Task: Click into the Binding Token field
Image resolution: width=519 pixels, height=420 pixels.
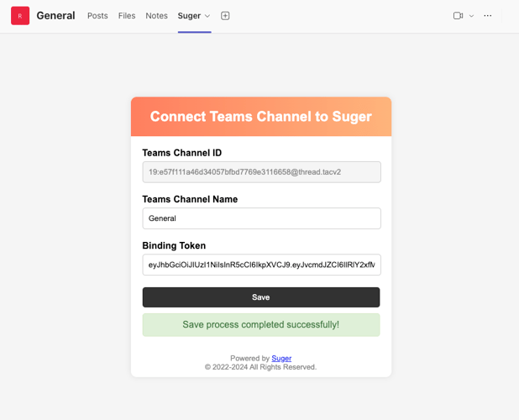Action: [261, 265]
